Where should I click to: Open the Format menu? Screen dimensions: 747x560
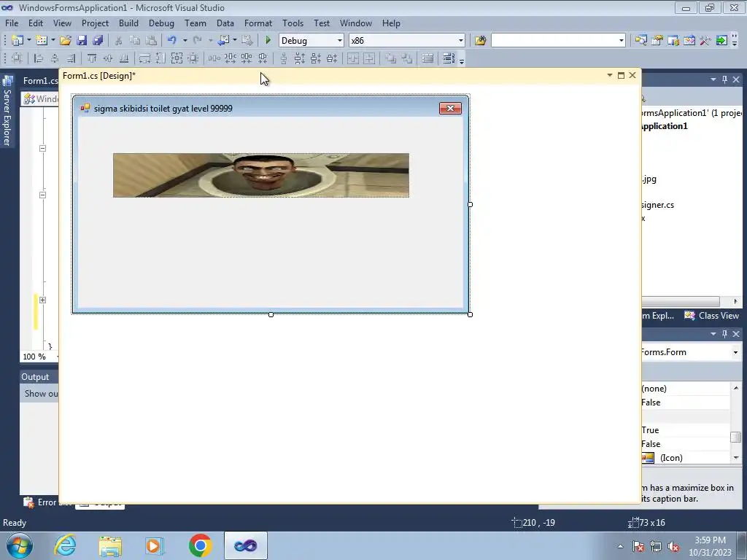point(258,23)
